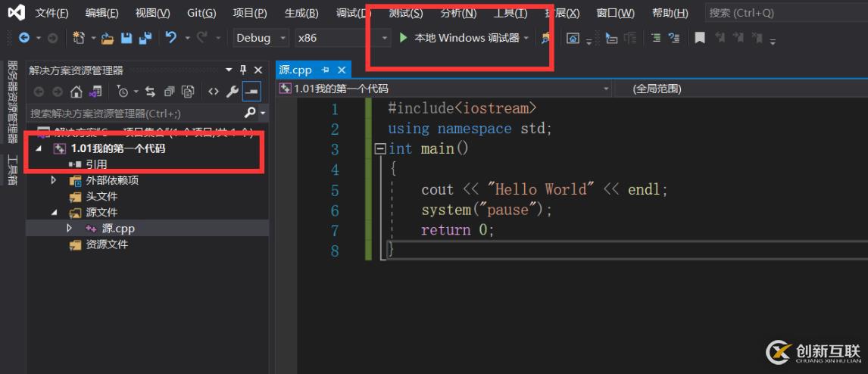View code icon in Solution Explorer
Viewport: 868px width, 374px height.
pyautogui.click(x=214, y=92)
